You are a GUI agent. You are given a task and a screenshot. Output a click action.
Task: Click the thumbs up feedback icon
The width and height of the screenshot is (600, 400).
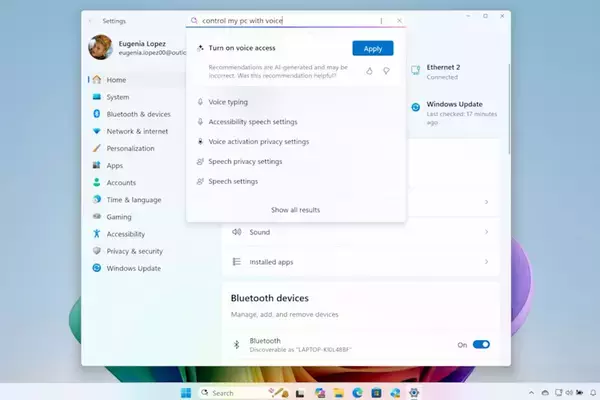click(x=369, y=71)
